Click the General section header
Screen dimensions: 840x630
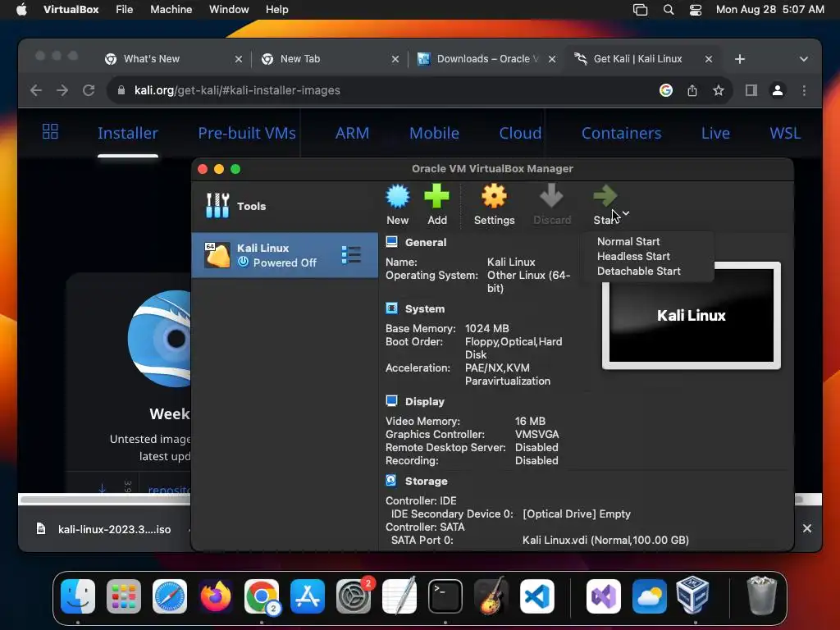(x=426, y=242)
